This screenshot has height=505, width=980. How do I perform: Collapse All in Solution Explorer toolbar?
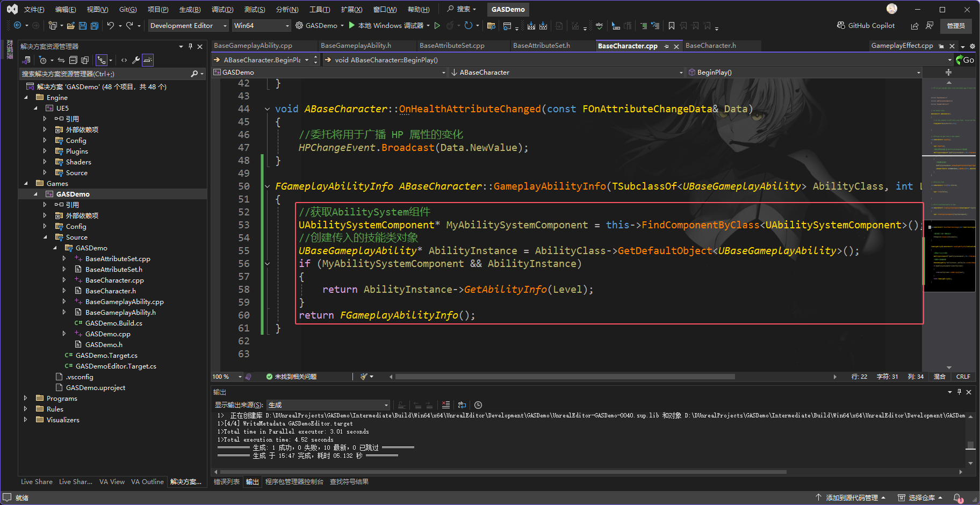pyautogui.click(x=73, y=60)
